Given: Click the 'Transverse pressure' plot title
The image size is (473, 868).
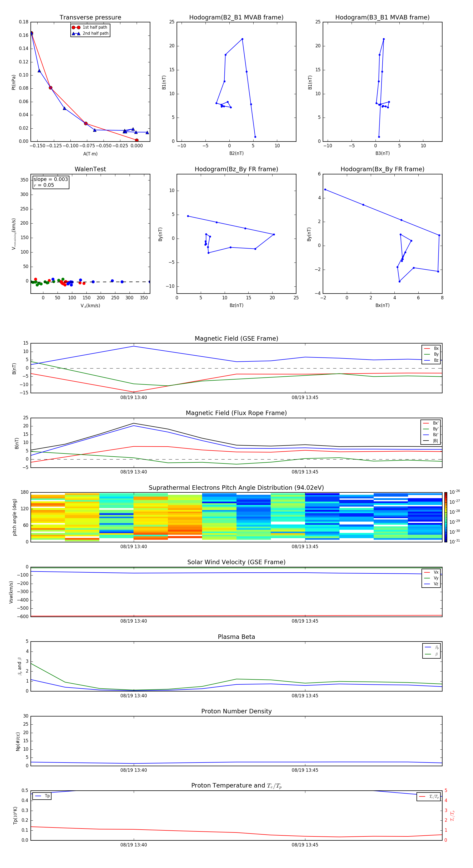Looking at the screenshot, I should point(90,18).
